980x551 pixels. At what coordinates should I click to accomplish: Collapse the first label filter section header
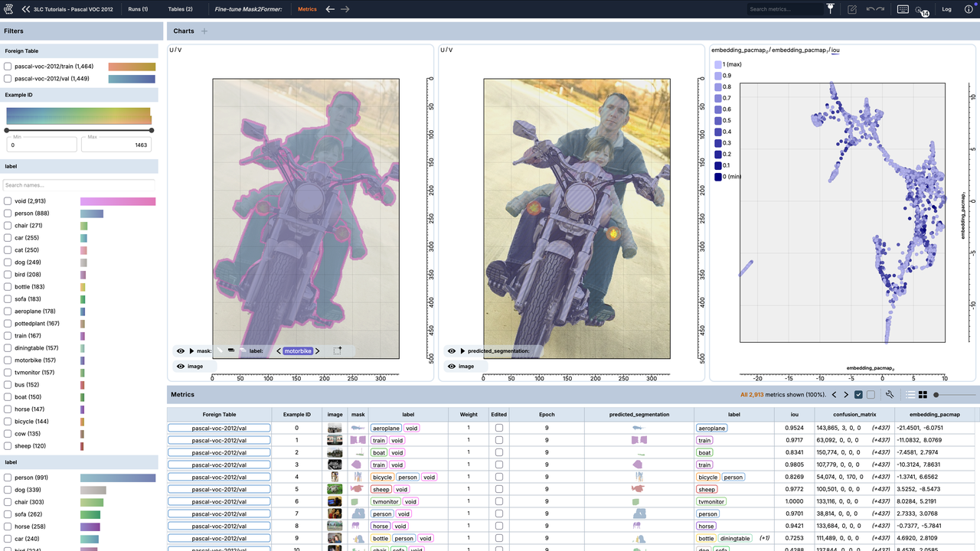click(79, 166)
